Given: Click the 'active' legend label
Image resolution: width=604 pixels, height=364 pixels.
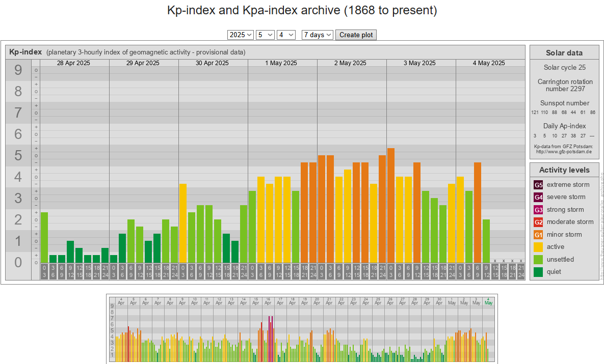Looking at the screenshot, I should (x=556, y=247).
